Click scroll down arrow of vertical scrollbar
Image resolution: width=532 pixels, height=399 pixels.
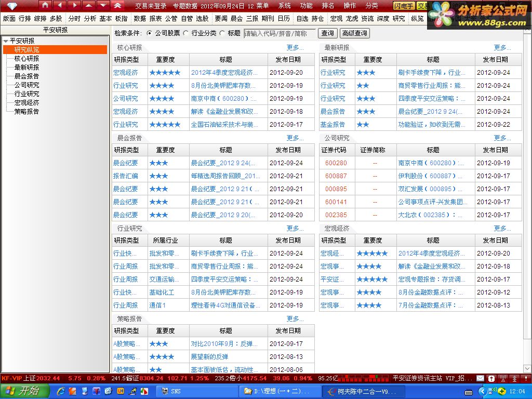pyautogui.click(x=527, y=368)
